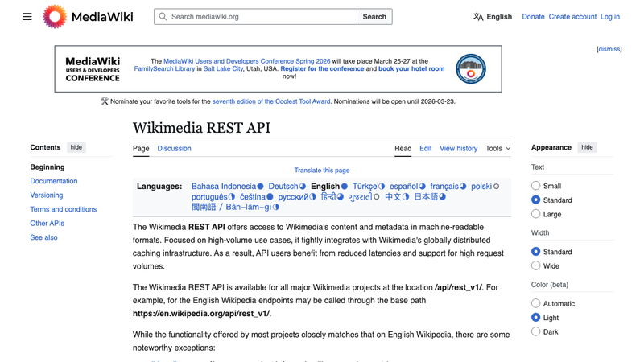This screenshot has height=362, width=644.
Task: Select Small text size
Action: click(535, 186)
